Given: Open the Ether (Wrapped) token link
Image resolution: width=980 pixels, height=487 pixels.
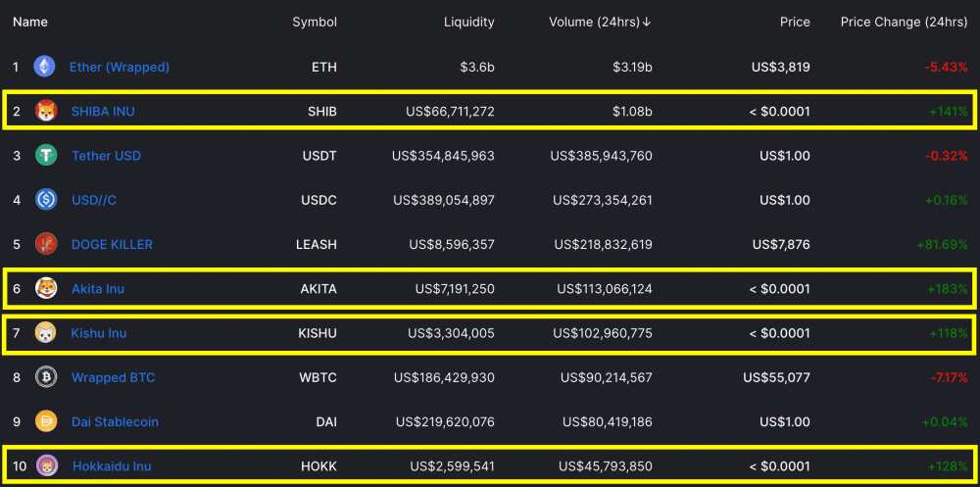Looking at the screenshot, I should tap(119, 67).
